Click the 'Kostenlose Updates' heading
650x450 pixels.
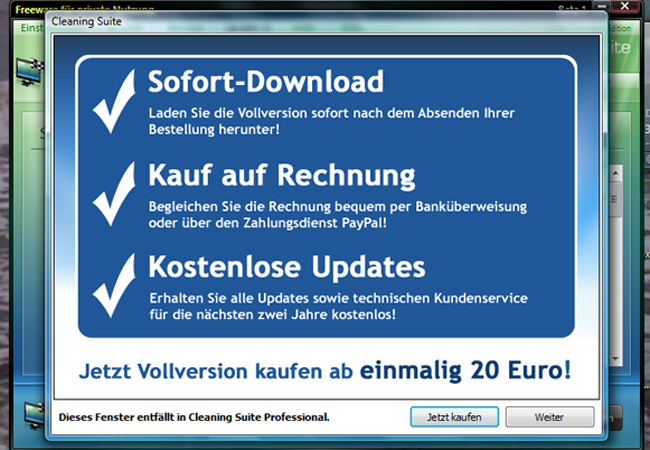(x=286, y=267)
